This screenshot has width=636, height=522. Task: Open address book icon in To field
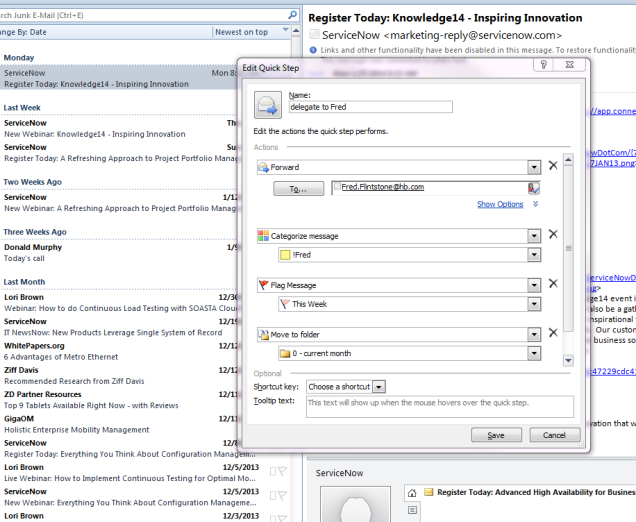coord(534,187)
